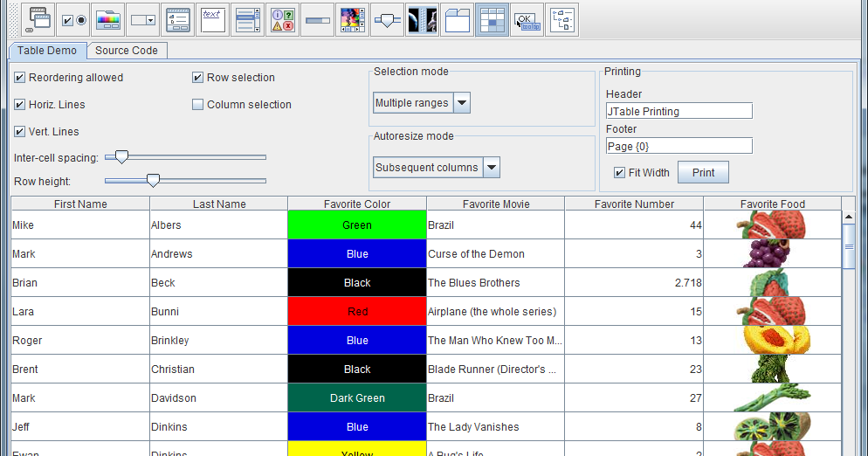868x456 pixels.
Task: Select the Table demo toolbar icon
Action: click(x=492, y=20)
